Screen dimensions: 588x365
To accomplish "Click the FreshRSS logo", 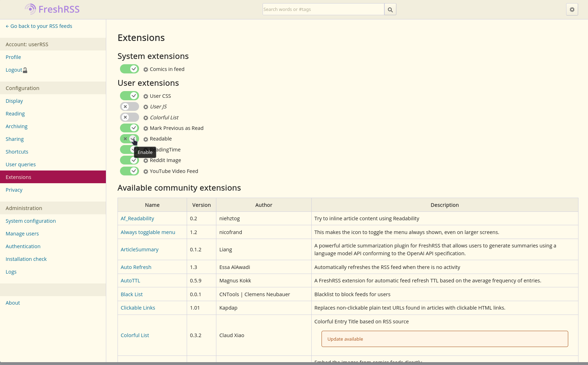I will click(x=52, y=9).
